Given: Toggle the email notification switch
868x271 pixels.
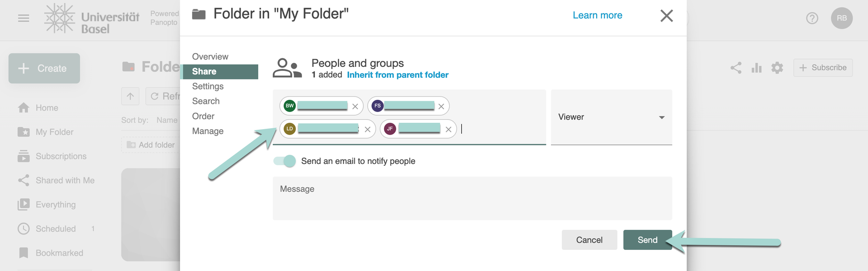Looking at the screenshot, I should [285, 161].
